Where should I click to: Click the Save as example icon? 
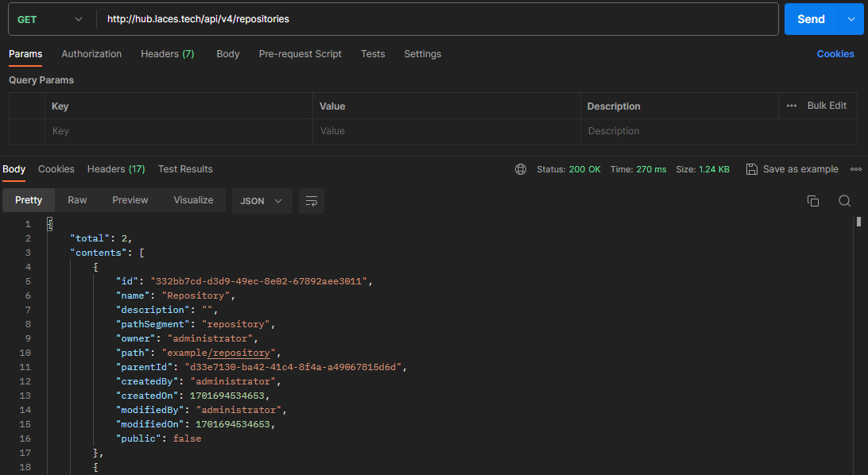(x=751, y=169)
